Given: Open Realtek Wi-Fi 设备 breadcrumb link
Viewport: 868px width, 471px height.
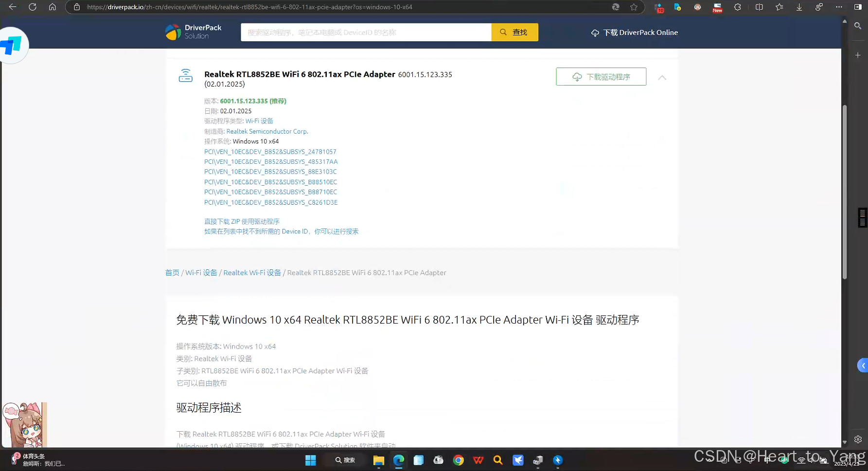Looking at the screenshot, I should coord(252,273).
